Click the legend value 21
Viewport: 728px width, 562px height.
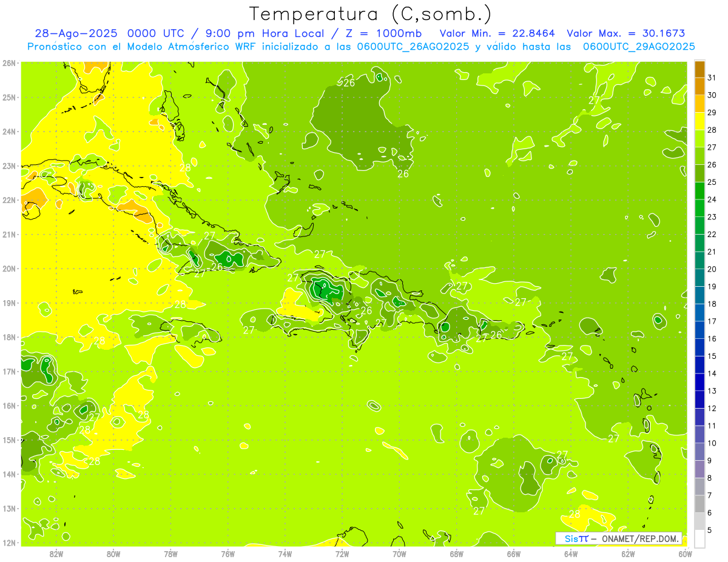pyautogui.click(x=712, y=252)
